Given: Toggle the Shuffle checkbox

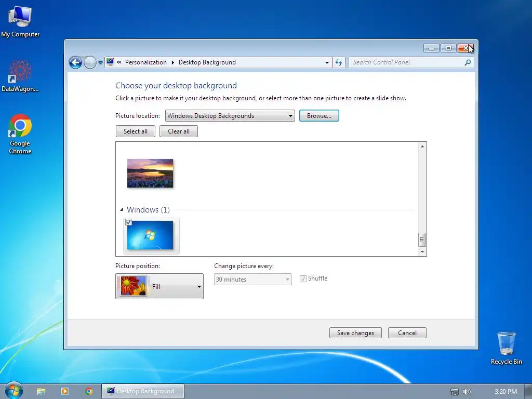Looking at the screenshot, I should coord(303,278).
